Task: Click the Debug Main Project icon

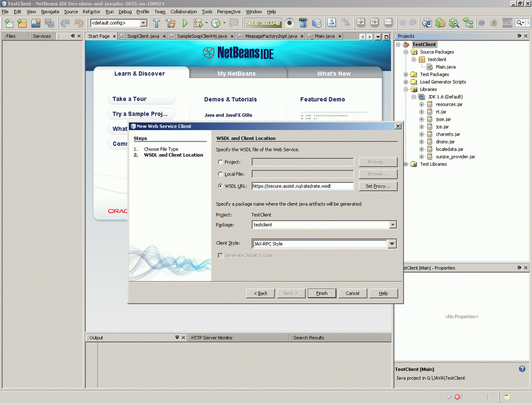Action: pos(198,23)
